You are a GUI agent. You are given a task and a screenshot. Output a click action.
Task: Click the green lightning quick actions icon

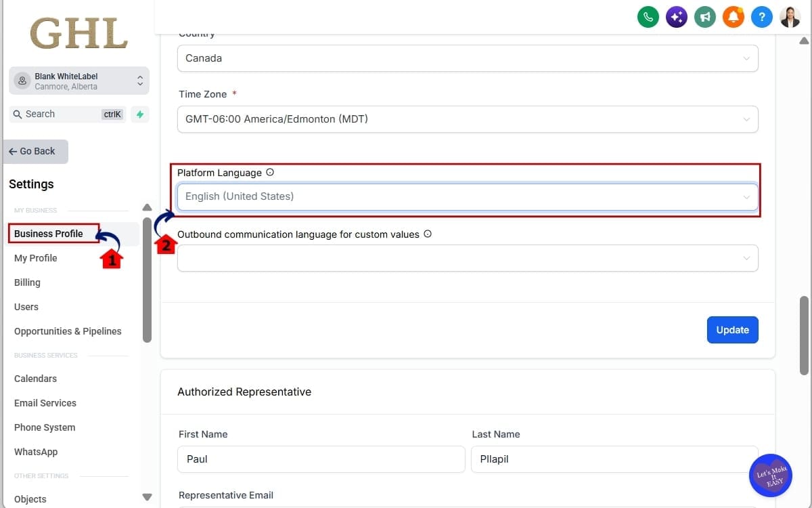click(x=140, y=114)
